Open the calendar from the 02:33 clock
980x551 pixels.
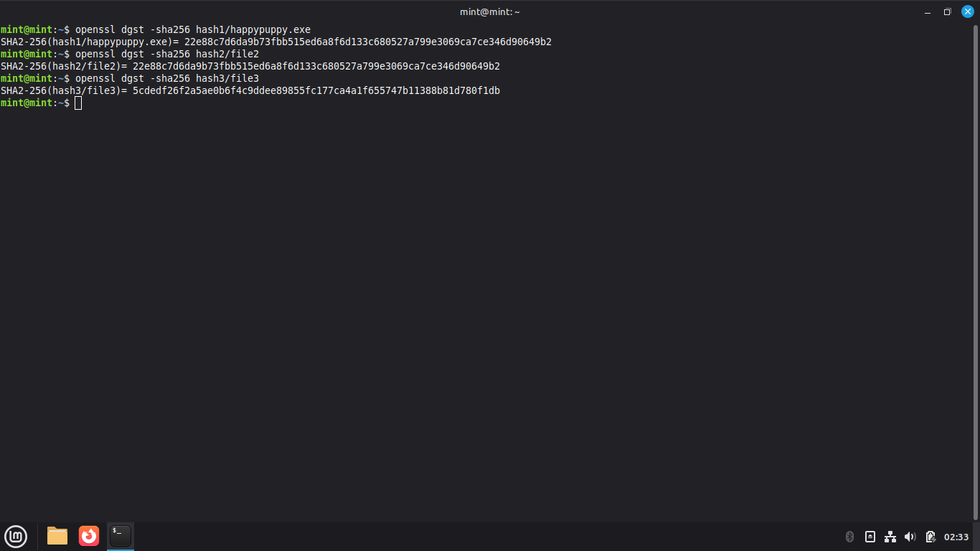point(956,537)
